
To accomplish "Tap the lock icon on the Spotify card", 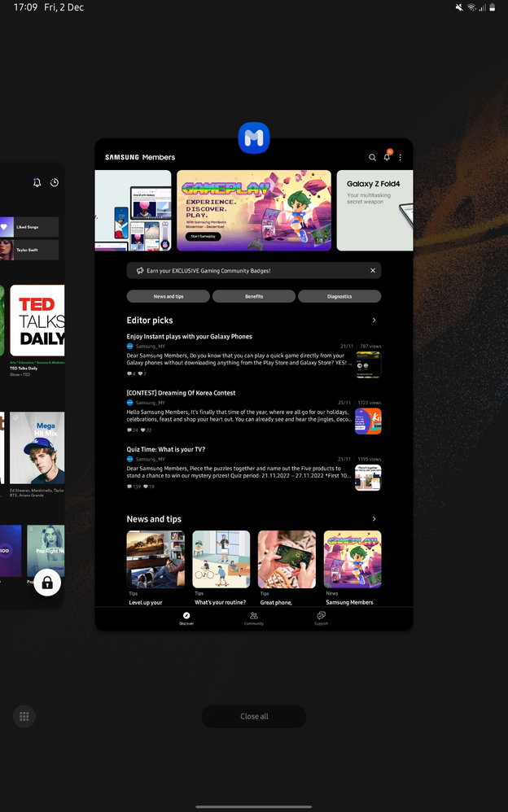I will click(x=47, y=583).
